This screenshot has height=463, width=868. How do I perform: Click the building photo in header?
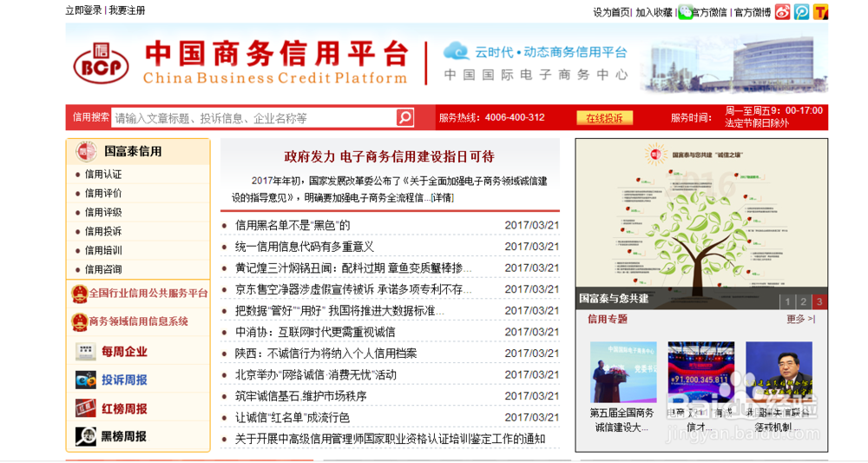click(x=734, y=63)
